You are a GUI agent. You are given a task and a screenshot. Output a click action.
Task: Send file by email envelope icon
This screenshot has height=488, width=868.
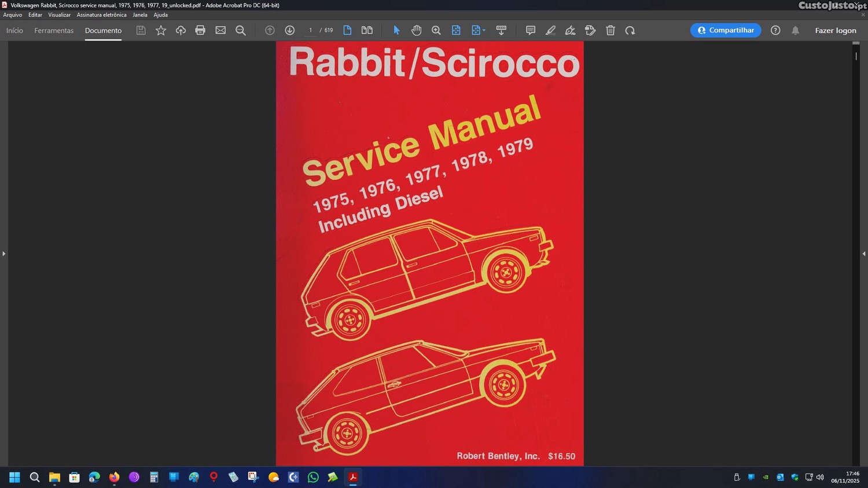(220, 30)
